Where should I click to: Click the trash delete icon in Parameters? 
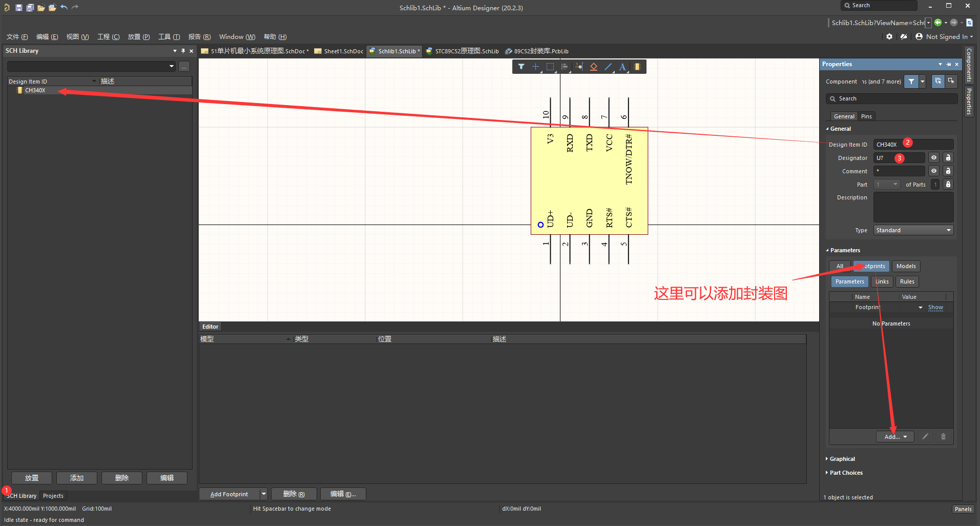pyautogui.click(x=943, y=437)
